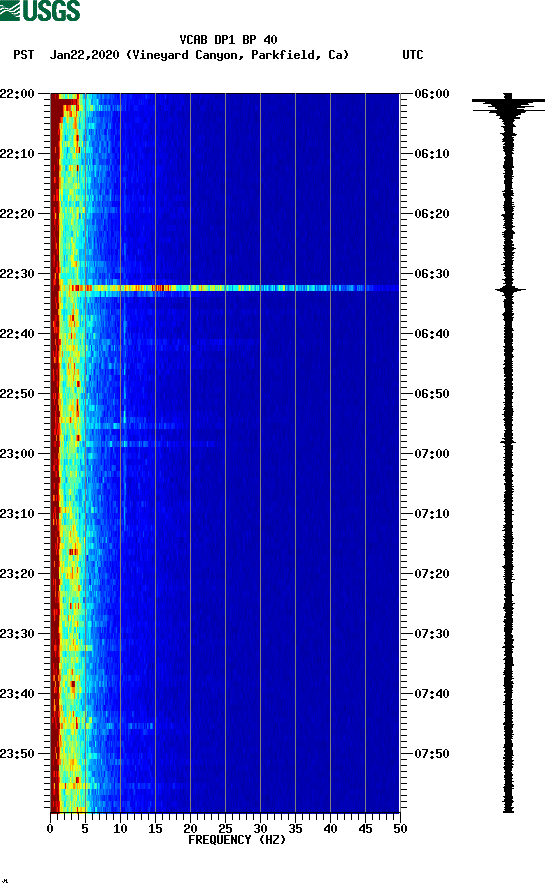Click the '45' frequency axis label
Image resolution: width=552 pixels, height=892 pixels.
[x=365, y=828]
